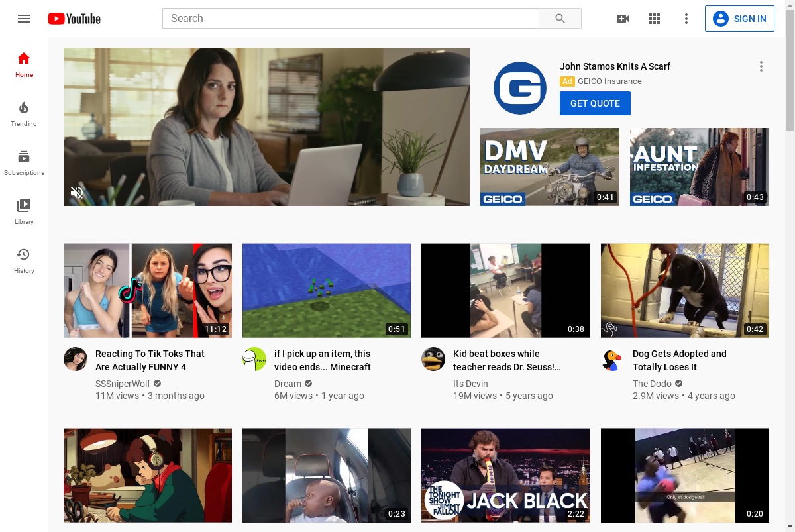Click the search magnifier button
This screenshot has height=532, width=795.
pos(560,19)
